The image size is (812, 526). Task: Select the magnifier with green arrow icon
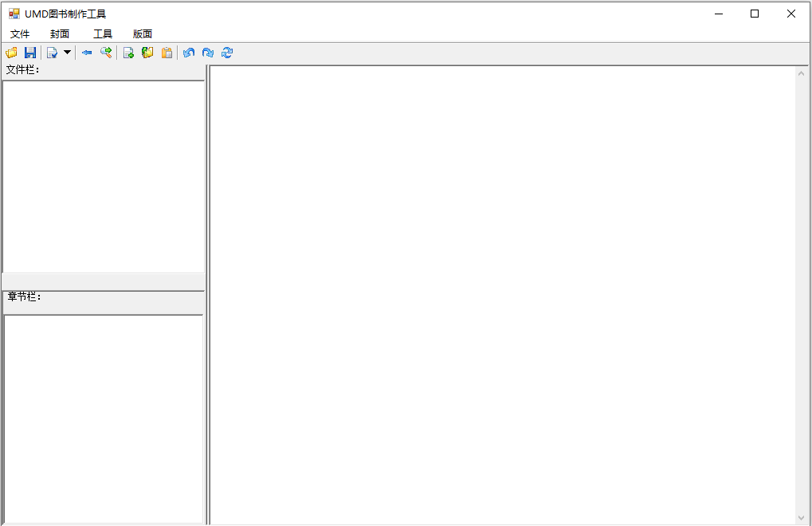coord(106,53)
